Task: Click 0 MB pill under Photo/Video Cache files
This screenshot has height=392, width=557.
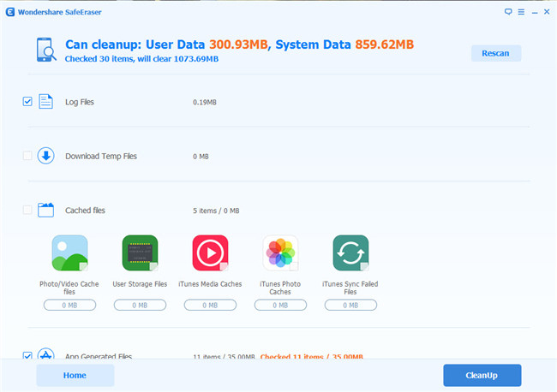Action: 69,305
